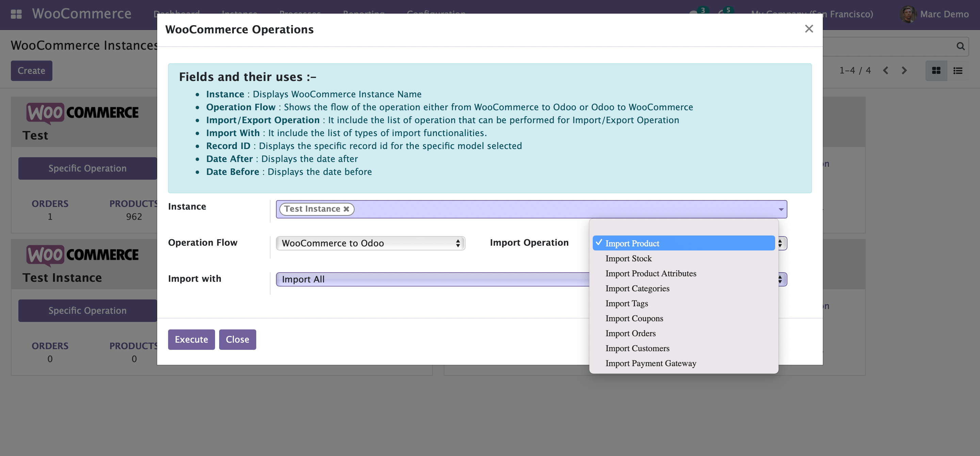Go to previous page arrow

[886, 71]
